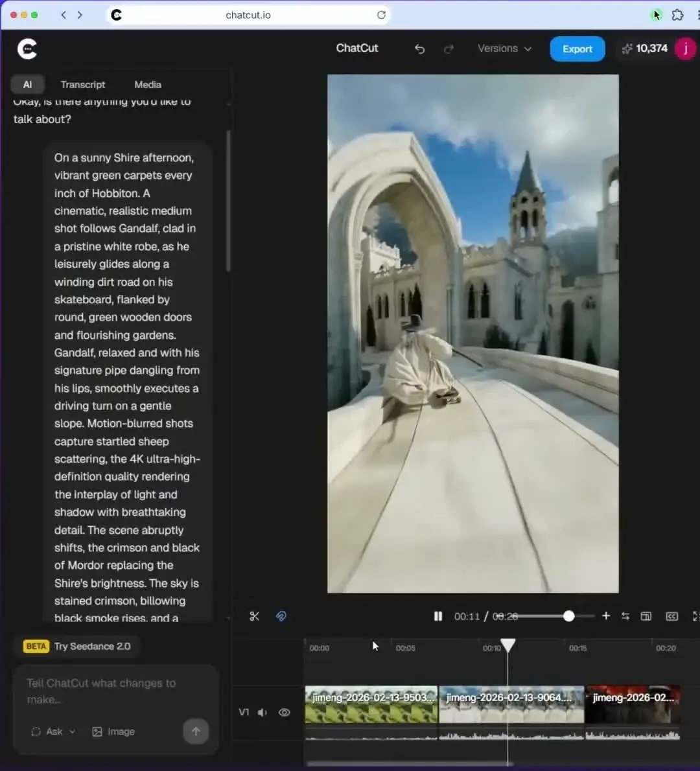Screen dimensions: 700x771
Task: Click the 00:11 current time display
Action: tap(466, 617)
